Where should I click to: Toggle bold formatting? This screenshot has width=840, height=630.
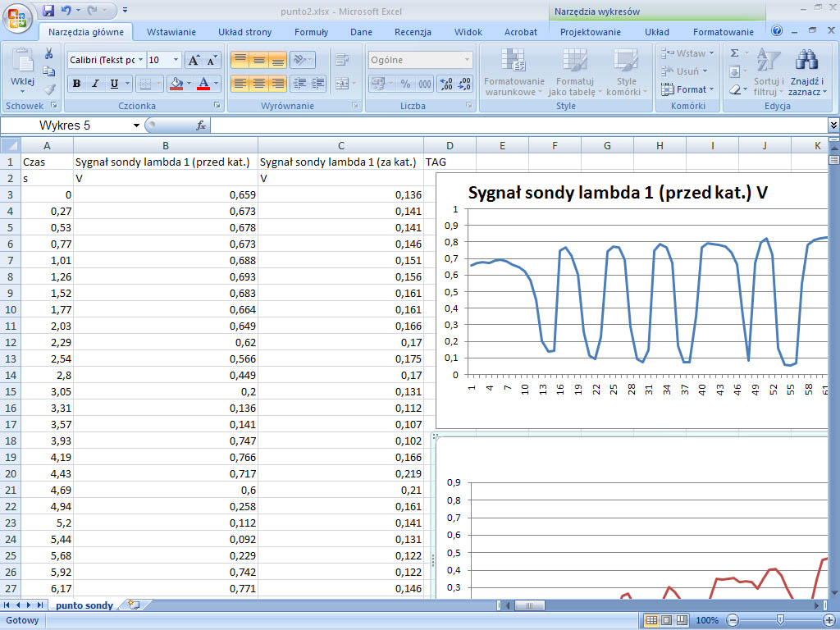click(76, 84)
